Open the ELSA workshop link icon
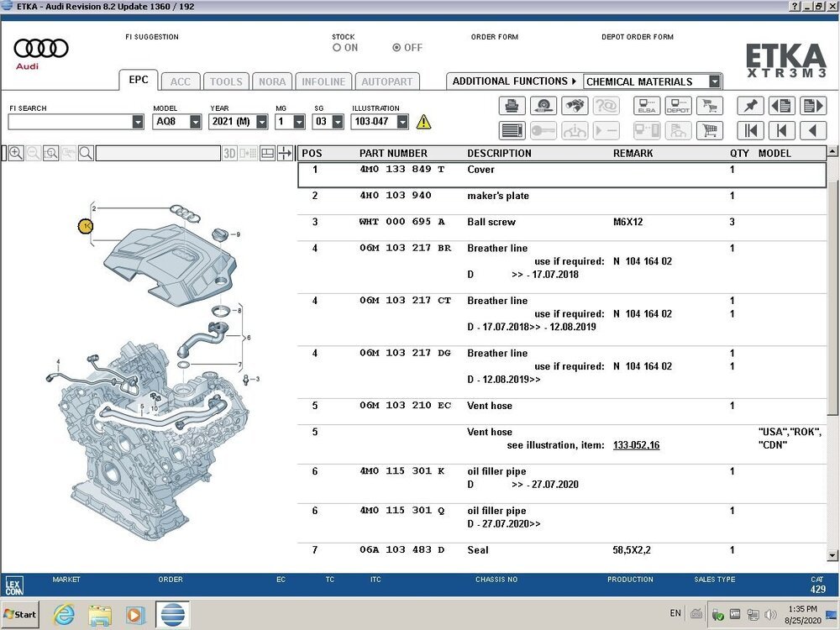The width and height of the screenshot is (840, 630). 647,106
